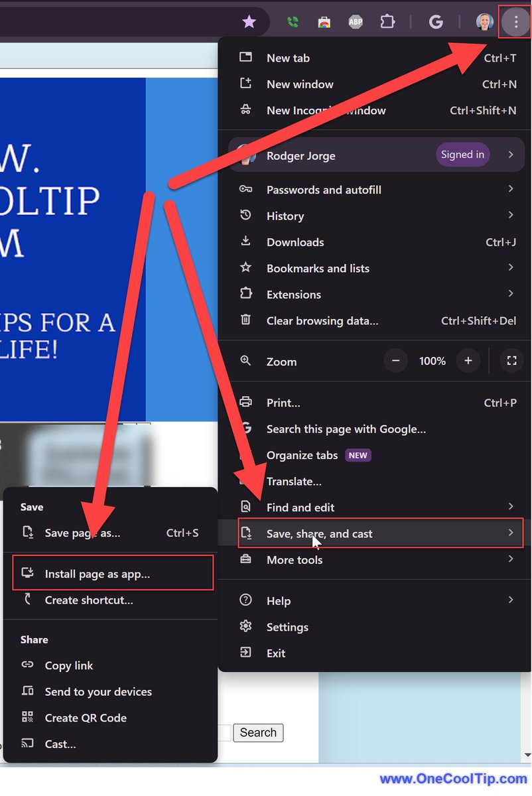The image size is (532, 796).
Task: Click the Incognito icon in menu
Action: tap(245, 110)
